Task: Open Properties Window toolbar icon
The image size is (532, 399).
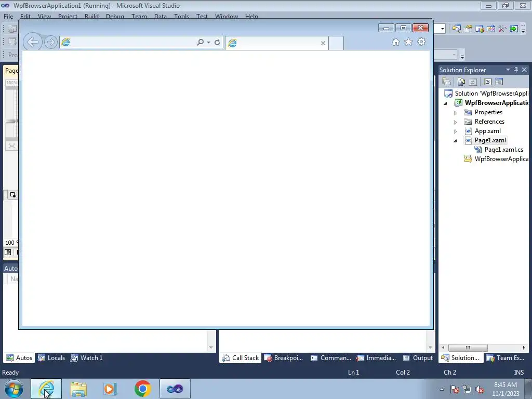Action: [x=468, y=29]
